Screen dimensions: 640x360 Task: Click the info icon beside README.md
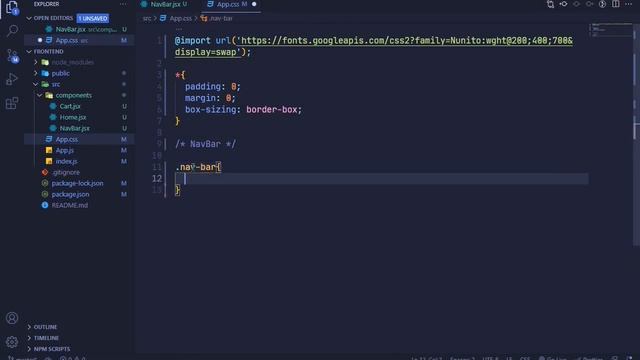click(x=45, y=205)
